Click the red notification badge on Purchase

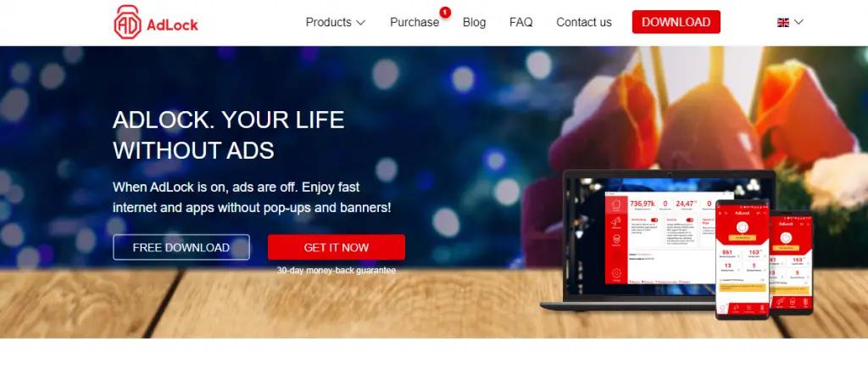tap(445, 12)
